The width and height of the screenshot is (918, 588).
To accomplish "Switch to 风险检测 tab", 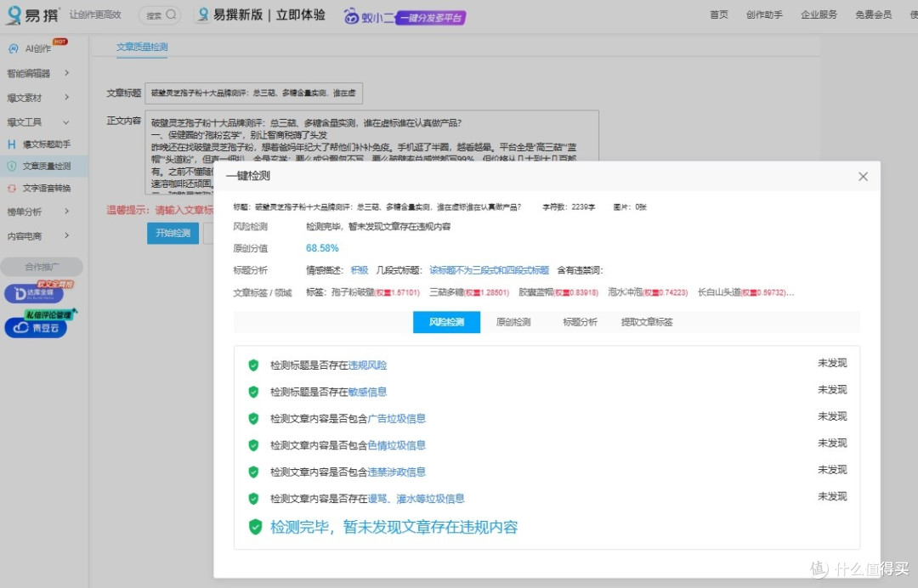I will (x=446, y=322).
